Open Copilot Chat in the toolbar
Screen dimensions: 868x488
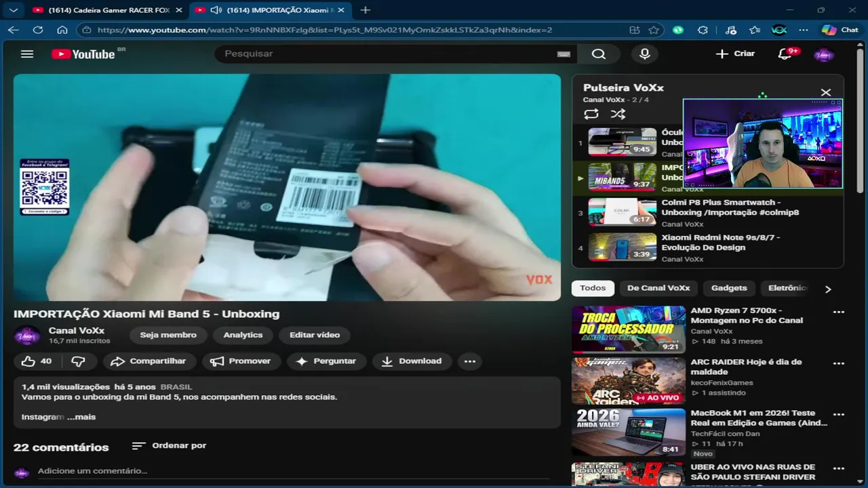[x=840, y=30]
